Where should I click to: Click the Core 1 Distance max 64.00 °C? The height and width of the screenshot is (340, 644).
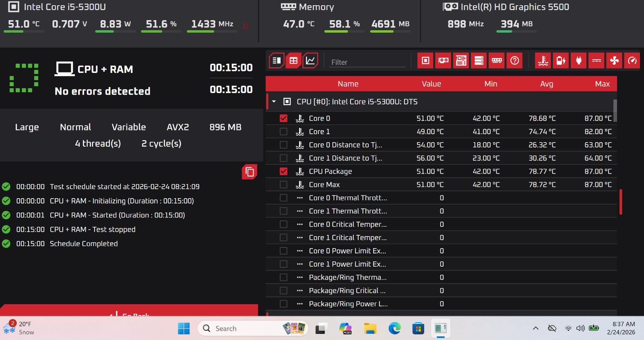pos(598,158)
